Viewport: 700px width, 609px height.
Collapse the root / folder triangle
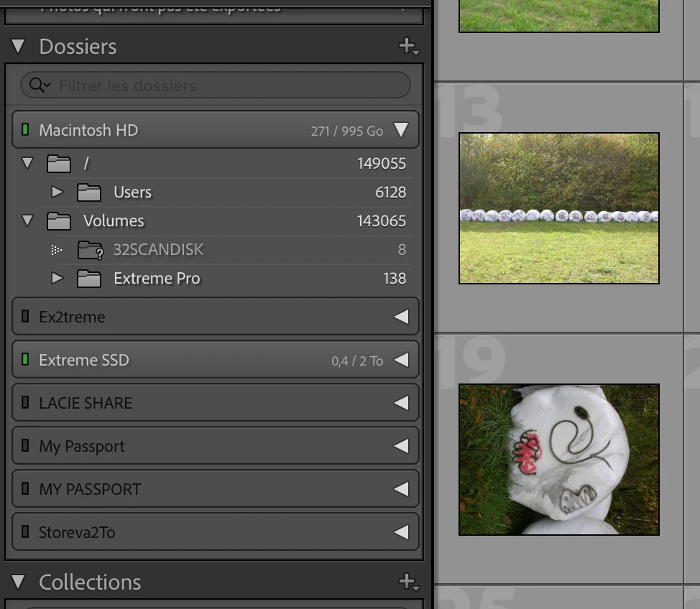pos(27,163)
